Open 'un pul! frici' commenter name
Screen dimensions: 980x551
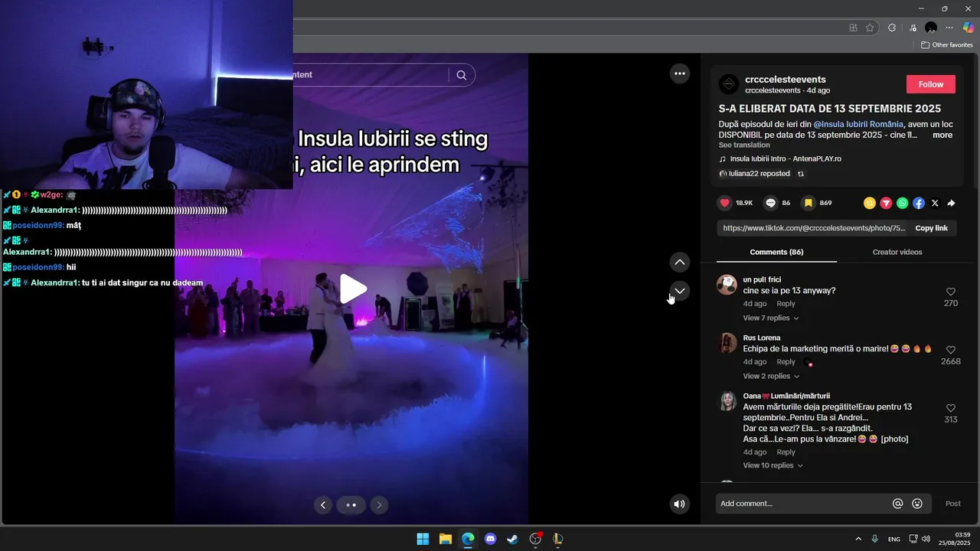762,279
